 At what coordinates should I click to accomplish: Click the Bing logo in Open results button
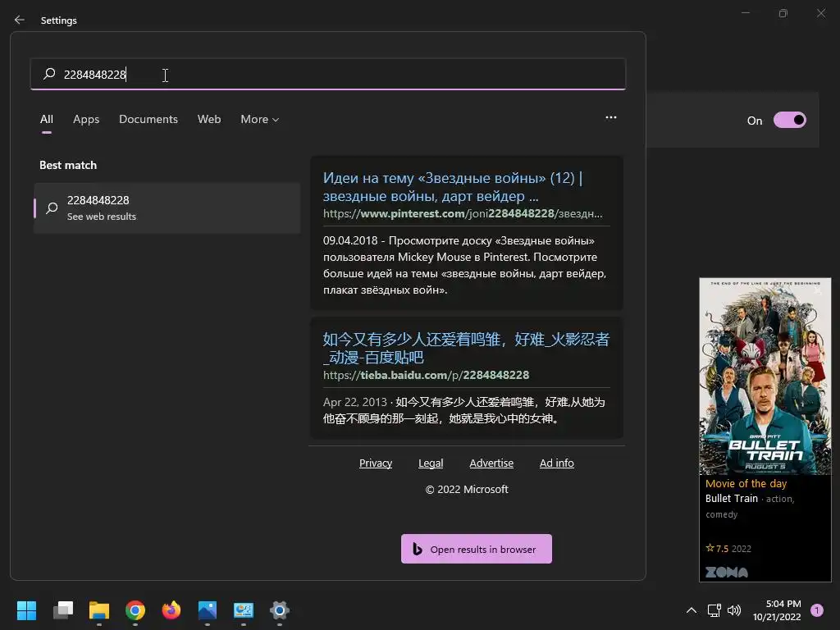(418, 549)
